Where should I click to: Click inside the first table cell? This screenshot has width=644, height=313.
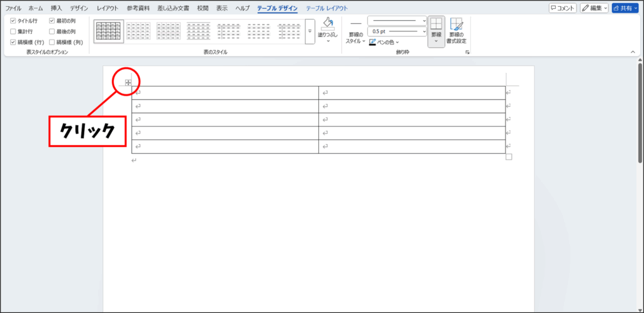point(225,93)
